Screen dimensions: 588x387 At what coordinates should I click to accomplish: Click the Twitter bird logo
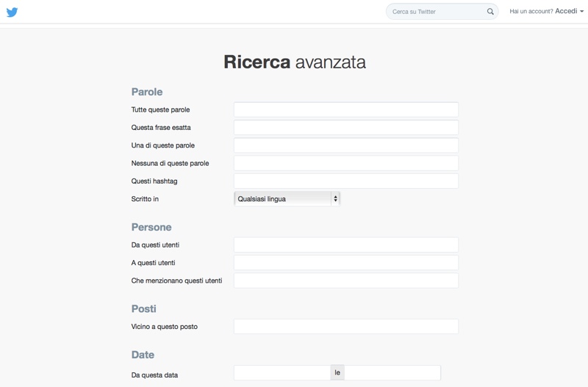pyautogui.click(x=12, y=12)
